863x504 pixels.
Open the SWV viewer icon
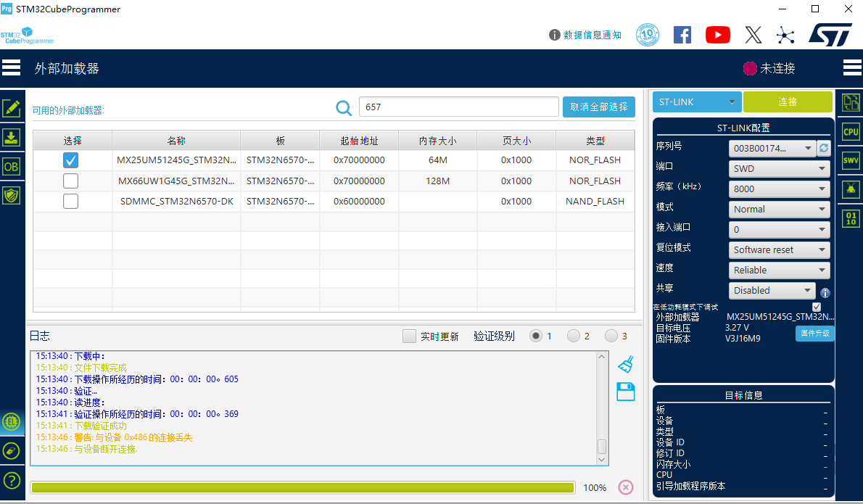point(851,160)
